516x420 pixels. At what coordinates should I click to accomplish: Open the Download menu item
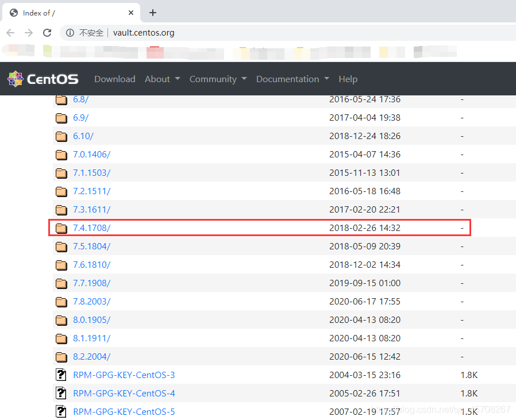[x=115, y=79]
